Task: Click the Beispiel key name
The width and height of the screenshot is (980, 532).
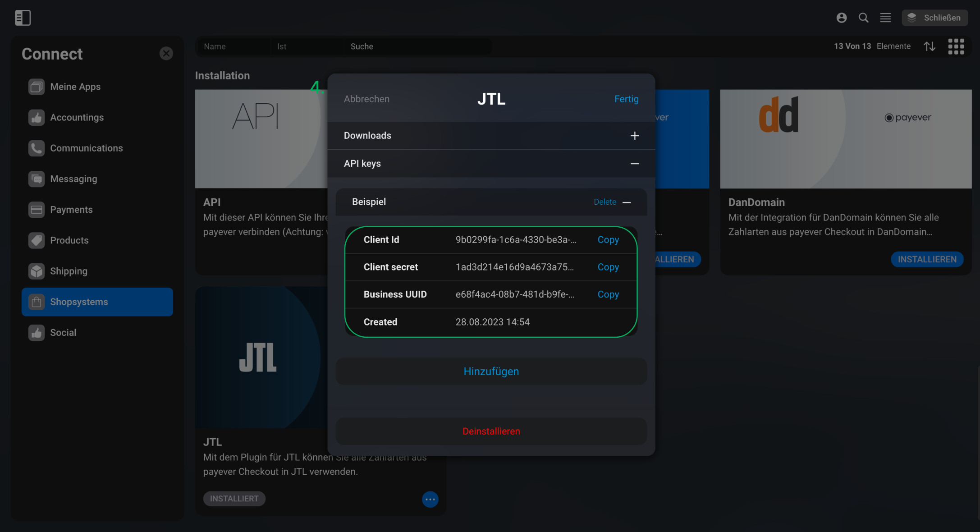Action: [x=369, y=202]
